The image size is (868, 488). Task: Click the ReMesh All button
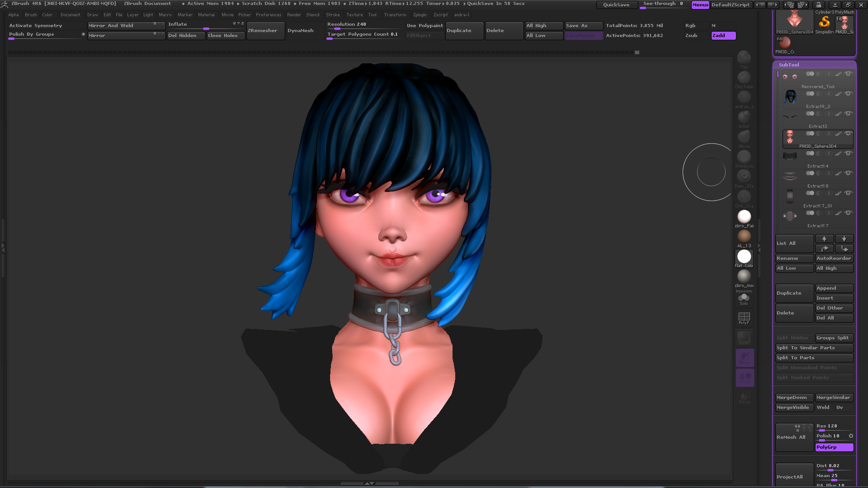click(x=794, y=437)
